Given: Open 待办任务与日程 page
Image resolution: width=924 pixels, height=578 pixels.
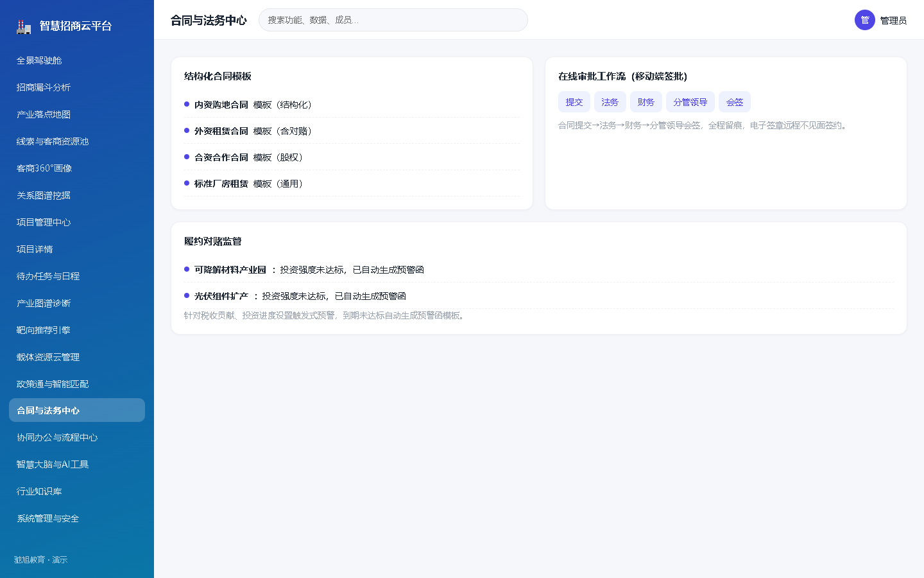Looking at the screenshot, I should [77, 276].
